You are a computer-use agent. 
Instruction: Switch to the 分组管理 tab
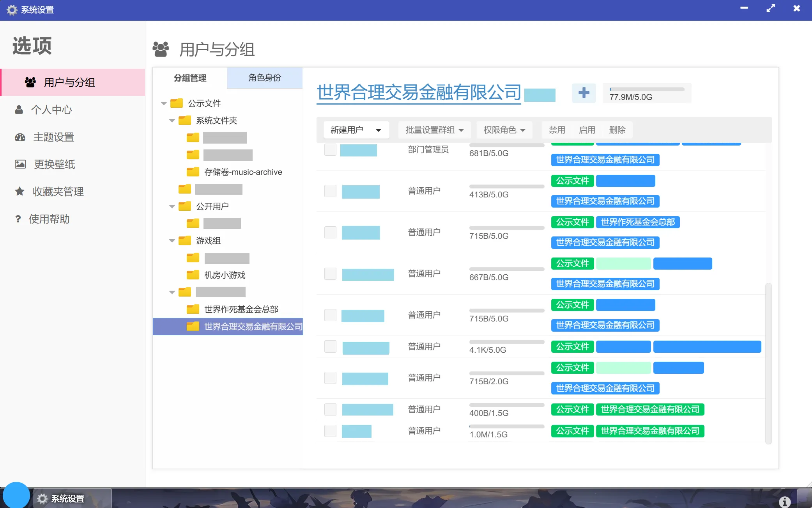click(x=190, y=78)
